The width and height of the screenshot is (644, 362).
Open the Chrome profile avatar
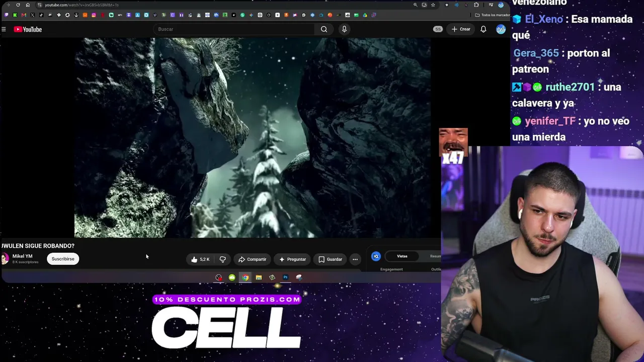tap(501, 5)
